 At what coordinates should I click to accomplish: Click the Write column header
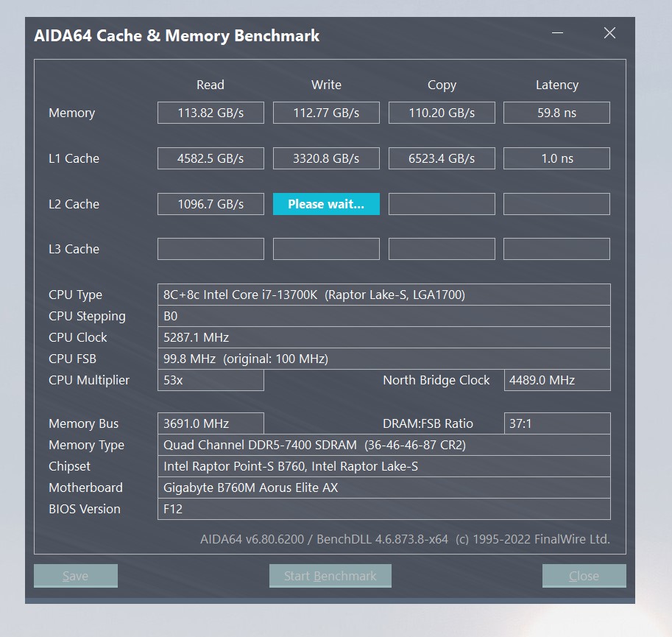[x=326, y=85]
